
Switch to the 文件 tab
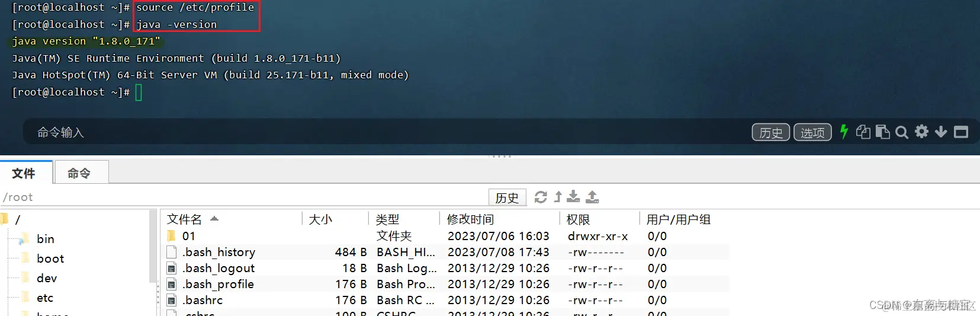pyautogui.click(x=25, y=173)
